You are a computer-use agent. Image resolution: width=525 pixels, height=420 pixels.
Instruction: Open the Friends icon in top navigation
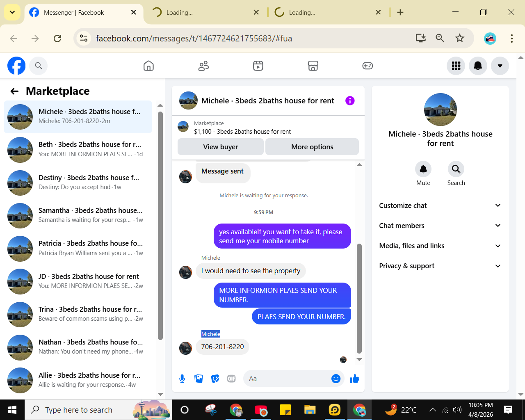[203, 66]
